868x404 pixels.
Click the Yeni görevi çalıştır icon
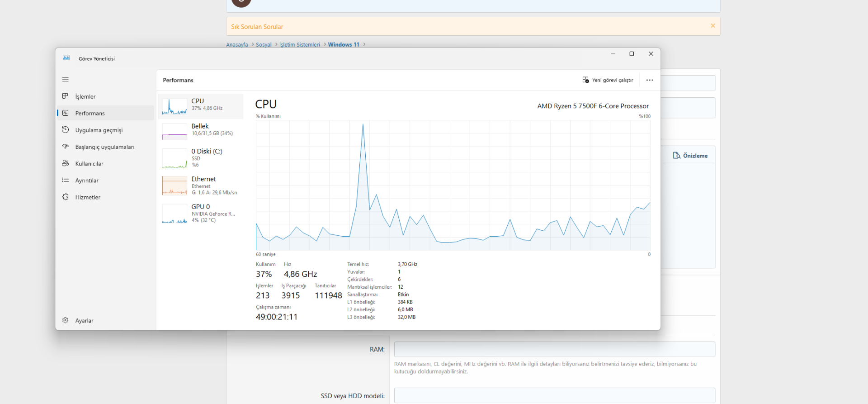(586, 80)
